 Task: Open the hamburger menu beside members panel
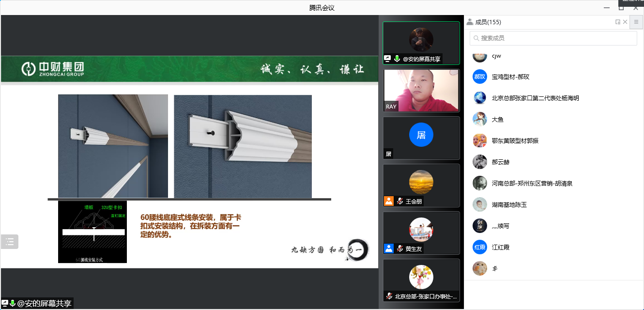[x=636, y=22]
